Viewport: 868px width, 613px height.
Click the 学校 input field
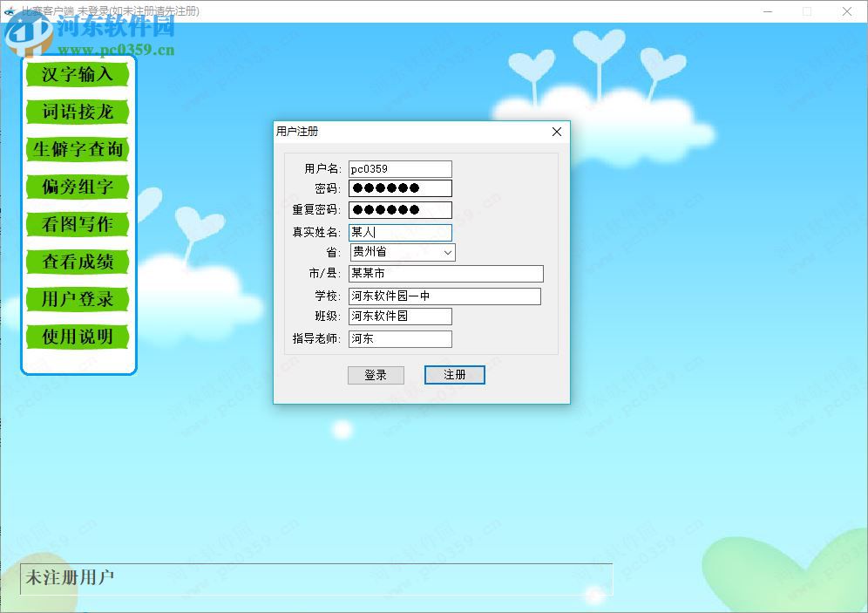click(444, 296)
